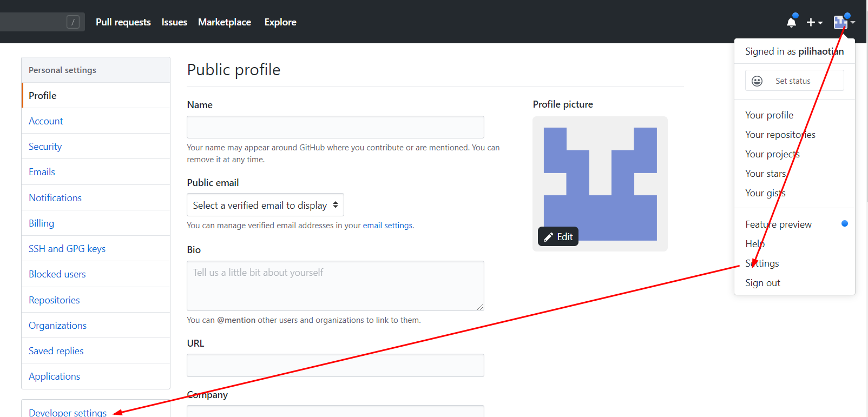Click the identicon profile picture
This screenshot has width=868, height=417.
click(x=600, y=184)
